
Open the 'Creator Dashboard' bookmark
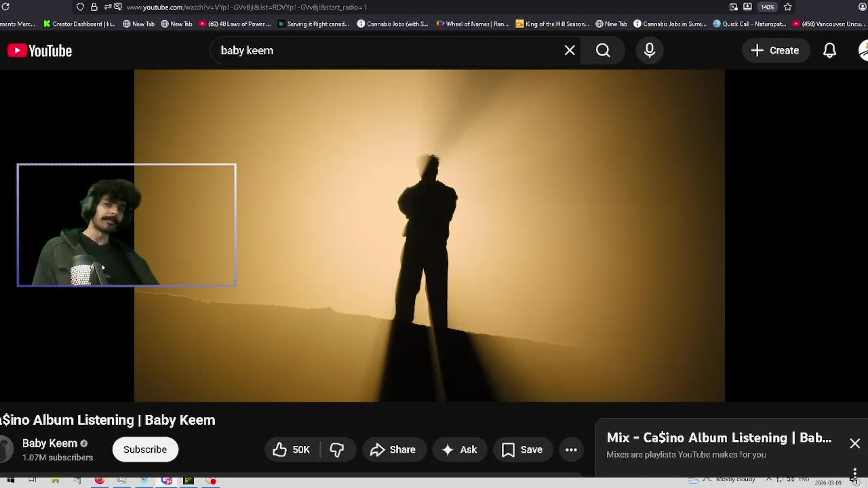pyautogui.click(x=79, y=24)
